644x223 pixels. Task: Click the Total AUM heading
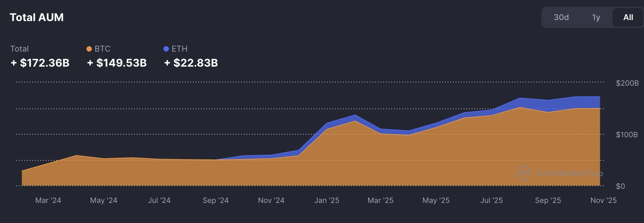[x=37, y=17]
